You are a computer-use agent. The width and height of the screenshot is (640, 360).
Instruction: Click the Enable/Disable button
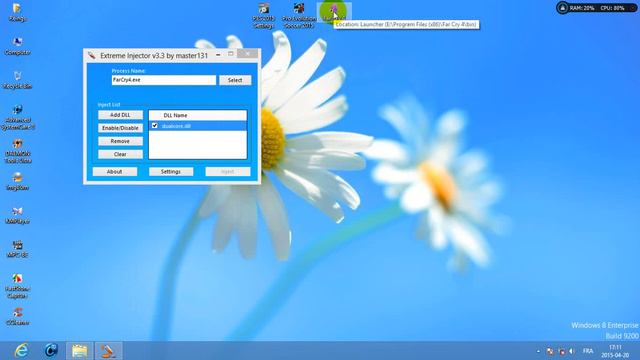coord(120,128)
